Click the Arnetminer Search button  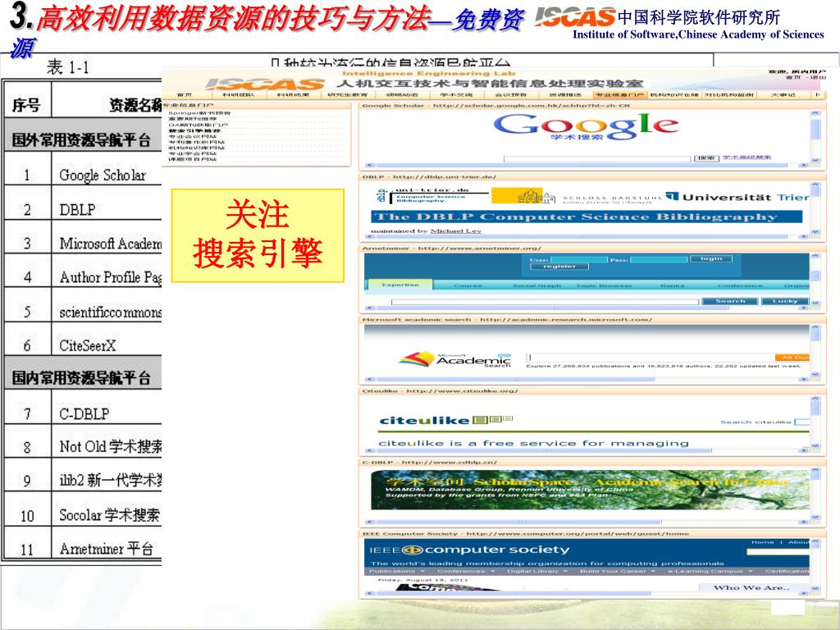pos(730,302)
